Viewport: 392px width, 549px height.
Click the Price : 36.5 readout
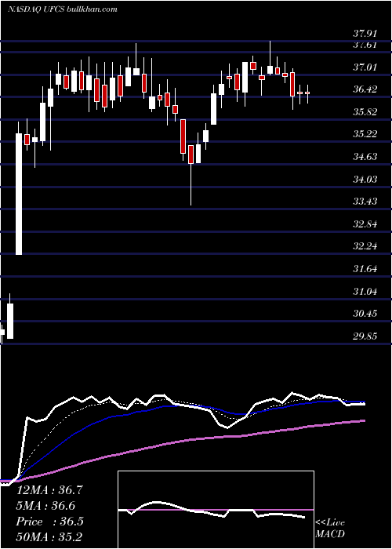[49, 522]
